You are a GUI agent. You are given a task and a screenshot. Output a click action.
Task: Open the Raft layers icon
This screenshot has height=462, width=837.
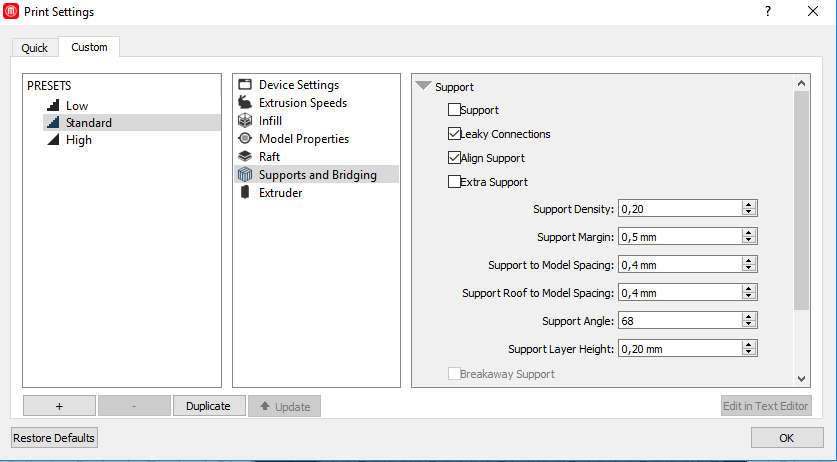click(x=245, y=156)
